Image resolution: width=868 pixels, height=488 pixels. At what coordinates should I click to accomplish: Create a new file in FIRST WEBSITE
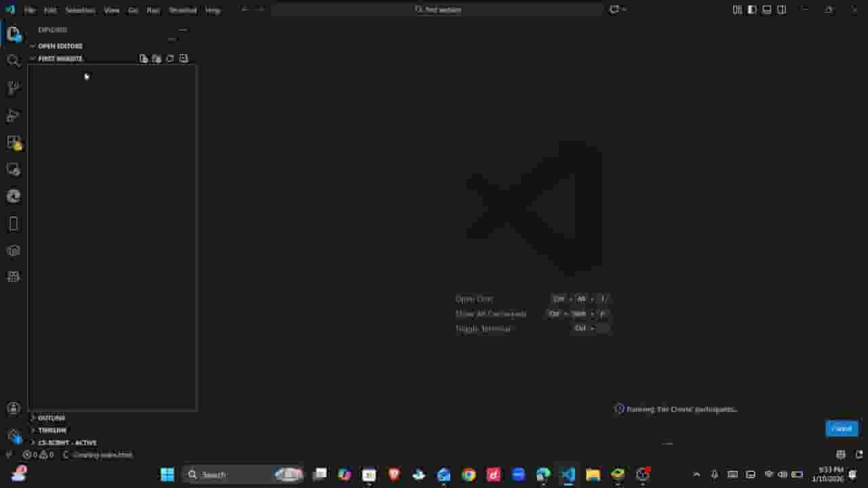(x=144, y=59)
